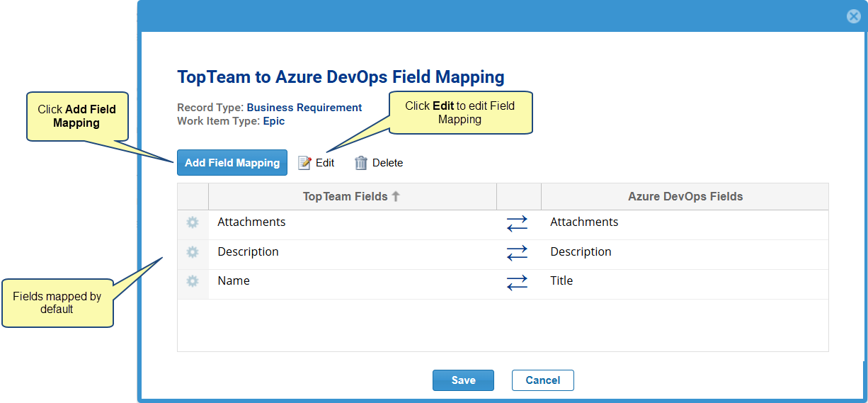868x403 pixels.
Task: Cancel the field mapping dialog
Action: (x=542, y=380)
